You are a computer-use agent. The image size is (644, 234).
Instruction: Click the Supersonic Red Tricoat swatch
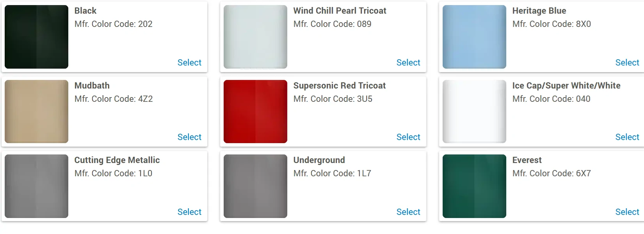(x=255, y=112)
